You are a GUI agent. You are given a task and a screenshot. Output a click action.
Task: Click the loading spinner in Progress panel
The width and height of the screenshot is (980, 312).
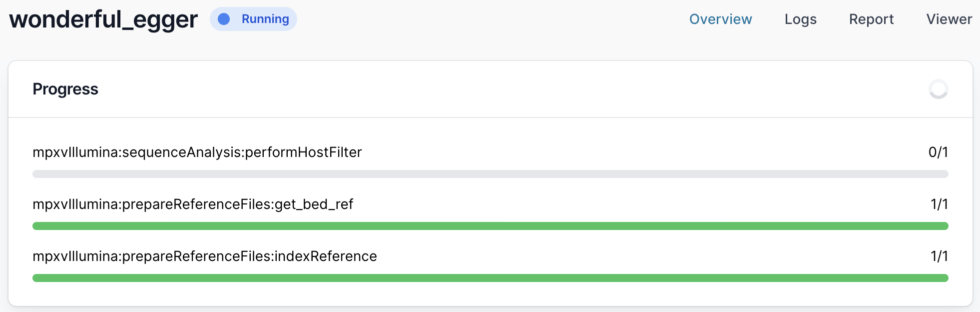coord(938,89)
